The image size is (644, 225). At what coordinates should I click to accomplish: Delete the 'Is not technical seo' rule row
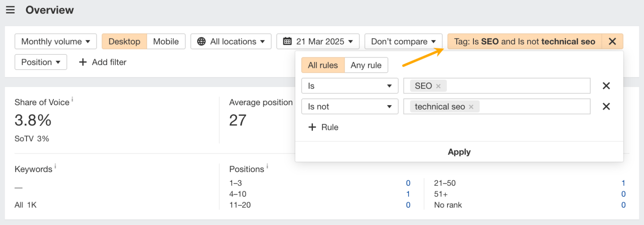tap(606, 106)
